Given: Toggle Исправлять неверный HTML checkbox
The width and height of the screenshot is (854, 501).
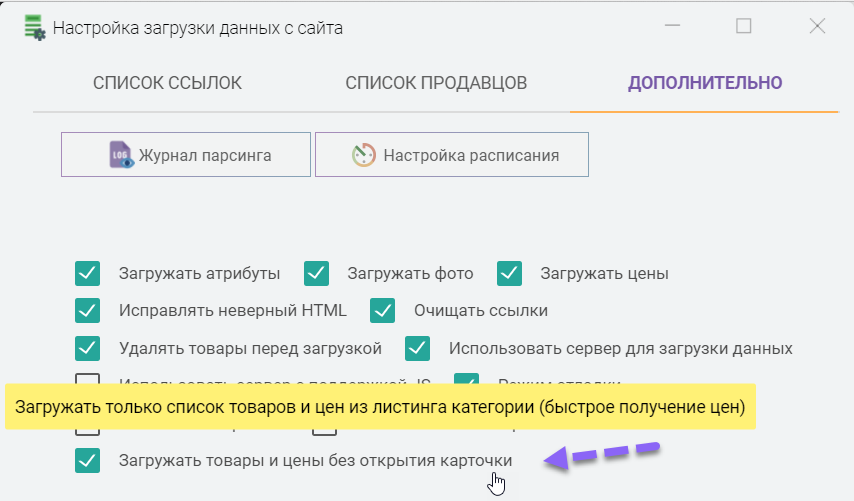Looking at the screenshot, I should pos(88,311).
